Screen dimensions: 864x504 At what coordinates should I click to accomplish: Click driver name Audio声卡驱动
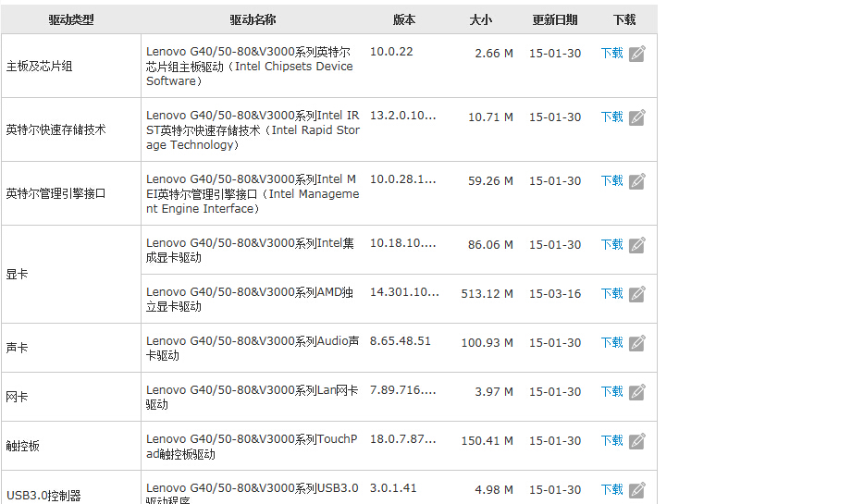(253, 348)
